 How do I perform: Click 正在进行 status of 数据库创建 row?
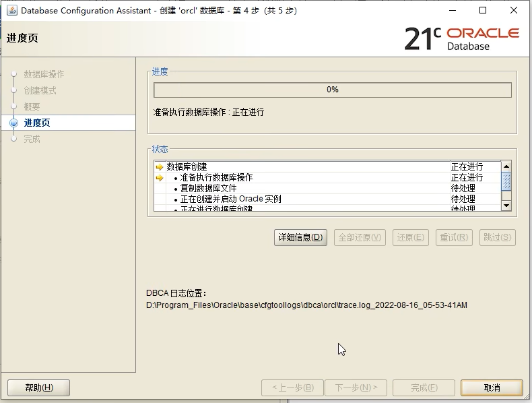coord(467,166)
